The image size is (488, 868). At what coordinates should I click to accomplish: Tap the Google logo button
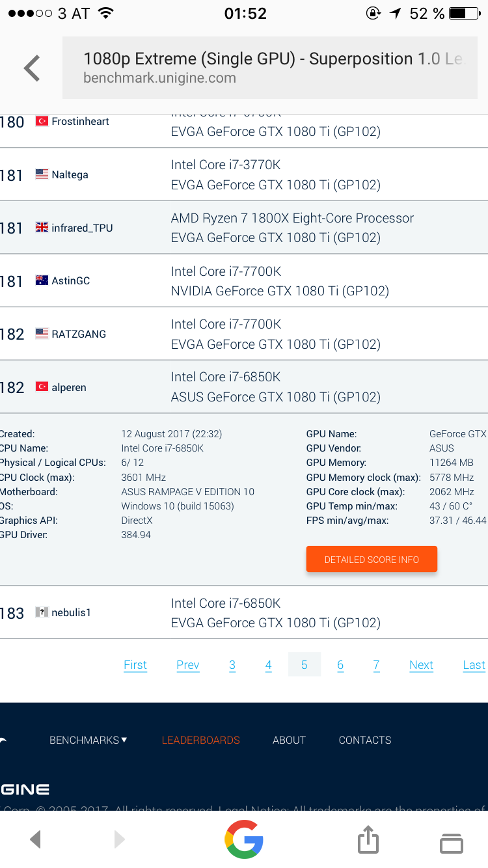coord(244,839)
